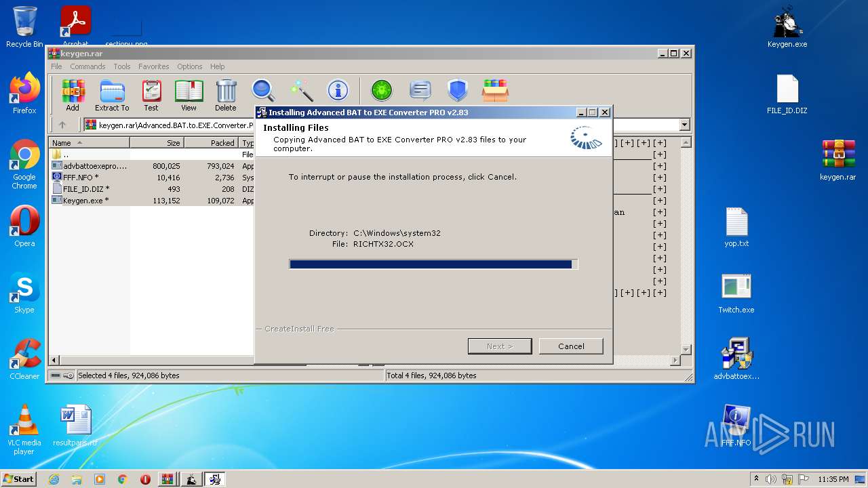Screen dimensions: 868x488
Task: Click the Delete trash can icon
Action: click(226, 95)
